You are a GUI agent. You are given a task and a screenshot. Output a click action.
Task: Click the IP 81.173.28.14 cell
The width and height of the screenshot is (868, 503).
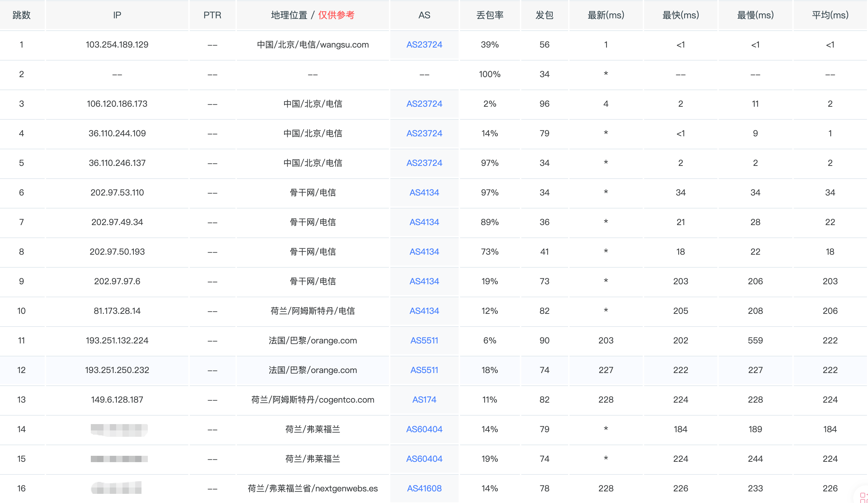(117, 311)
